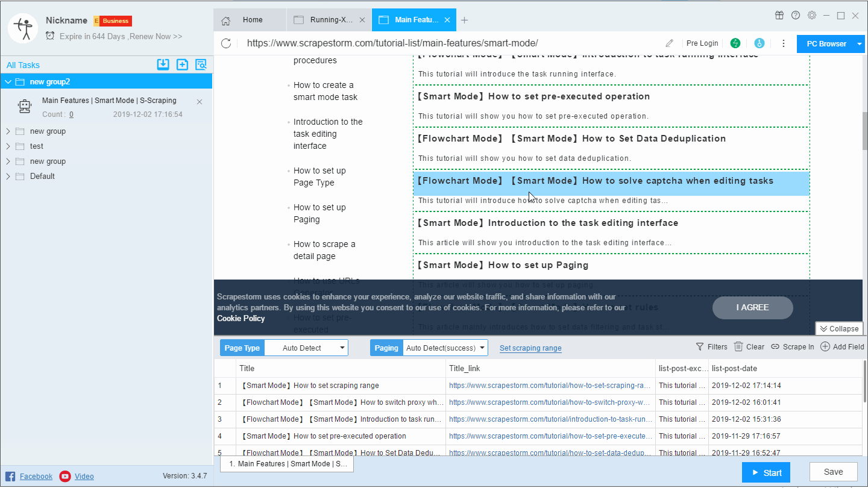This screenshot has width=868, height=488.
Task: Click the folder icon of new group2
Action: [x=20, y=82]
